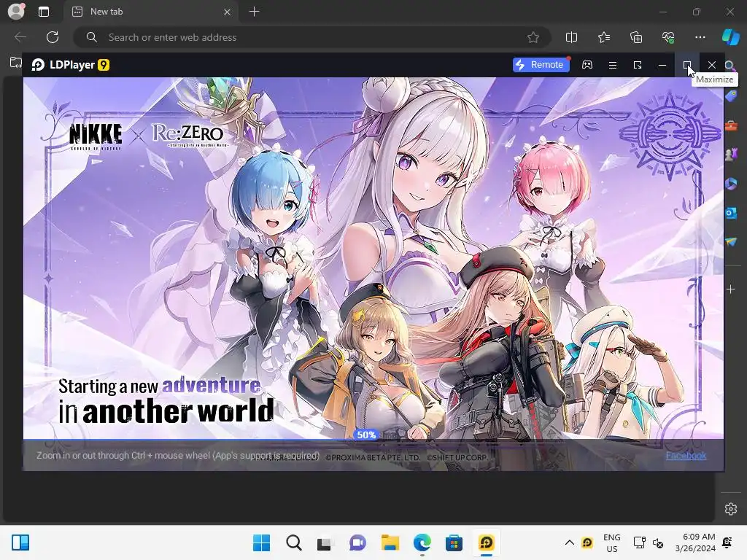Open Microsoft Store on taskbar

(x=454, y=542)
